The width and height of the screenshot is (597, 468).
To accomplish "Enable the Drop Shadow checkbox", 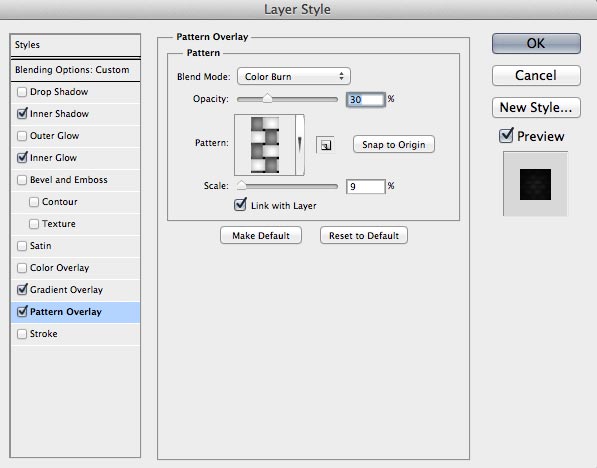I will 22,92.
